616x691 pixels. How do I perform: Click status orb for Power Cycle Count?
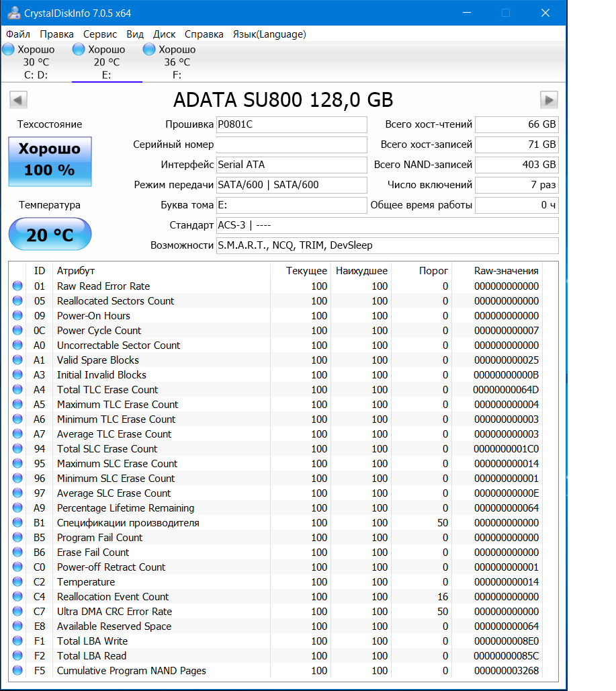[x=17, y=331]
